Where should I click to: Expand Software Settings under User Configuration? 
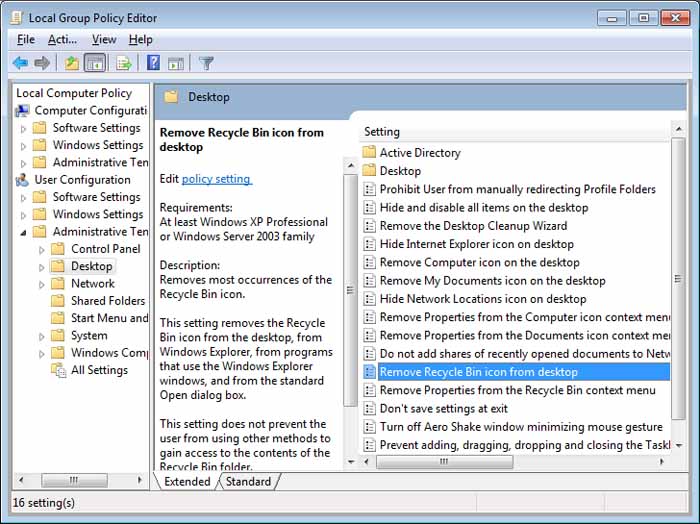(x=24, y=198)
